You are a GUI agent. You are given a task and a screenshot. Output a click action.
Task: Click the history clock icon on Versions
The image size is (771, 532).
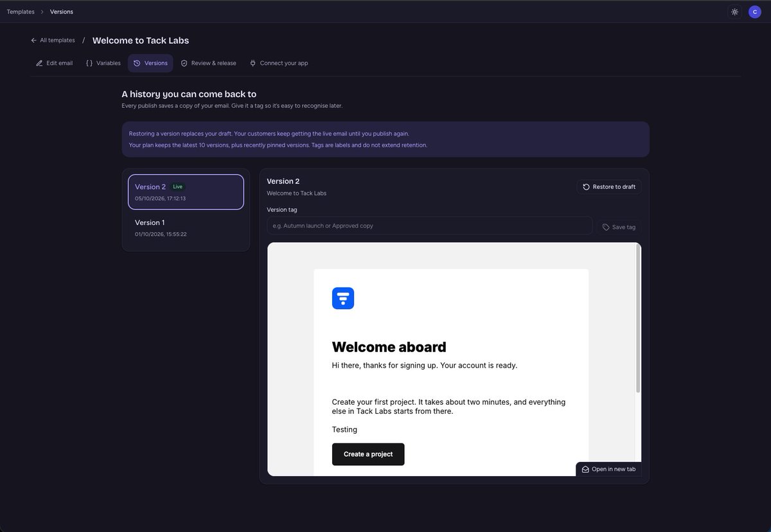137,64
